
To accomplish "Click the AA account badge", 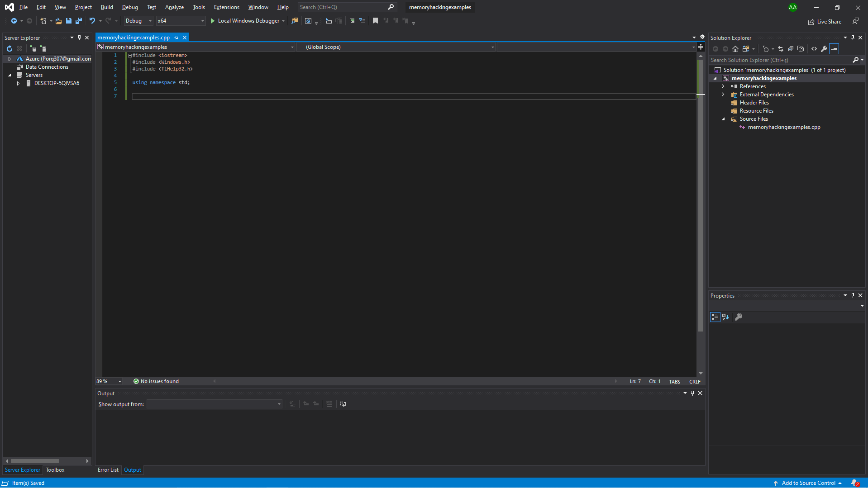I will (x=792, y=7).
